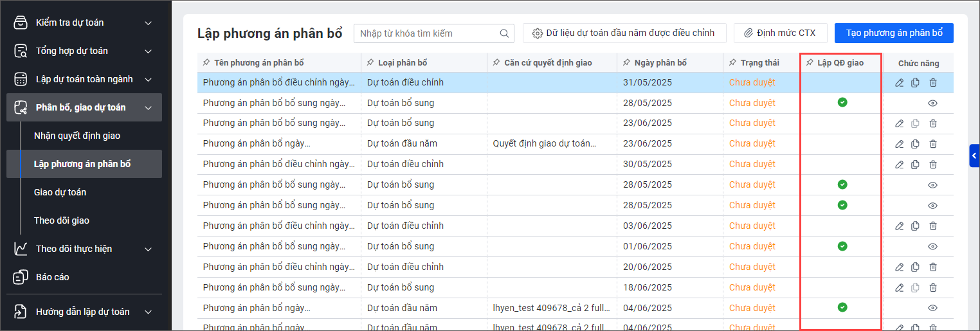Expand the right side panel blue arrow
The image size is (980, 331).
tap(974, 156)
